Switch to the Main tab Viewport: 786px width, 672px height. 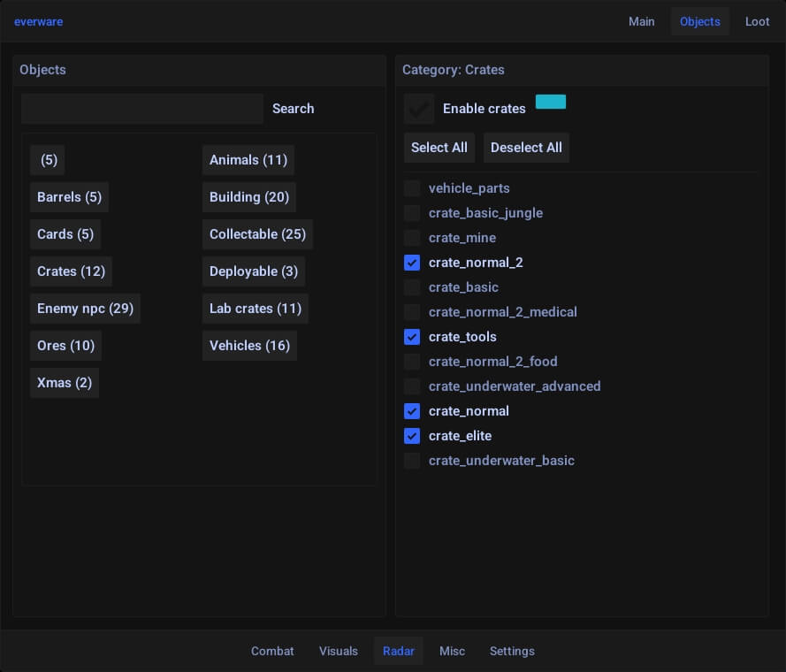(641, 21)
